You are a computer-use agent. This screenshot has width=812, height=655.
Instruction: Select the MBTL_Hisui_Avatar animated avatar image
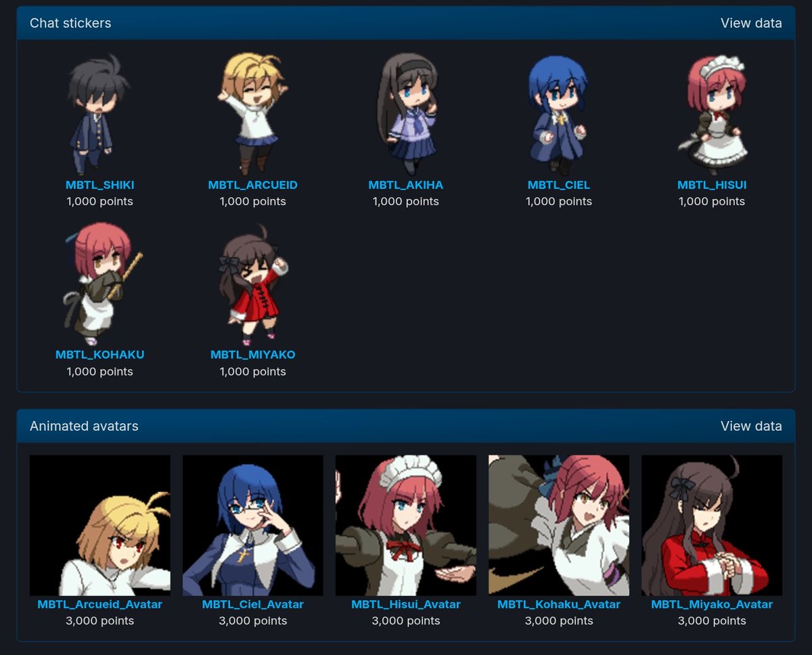pyautogui.click(x=406, y=525)
